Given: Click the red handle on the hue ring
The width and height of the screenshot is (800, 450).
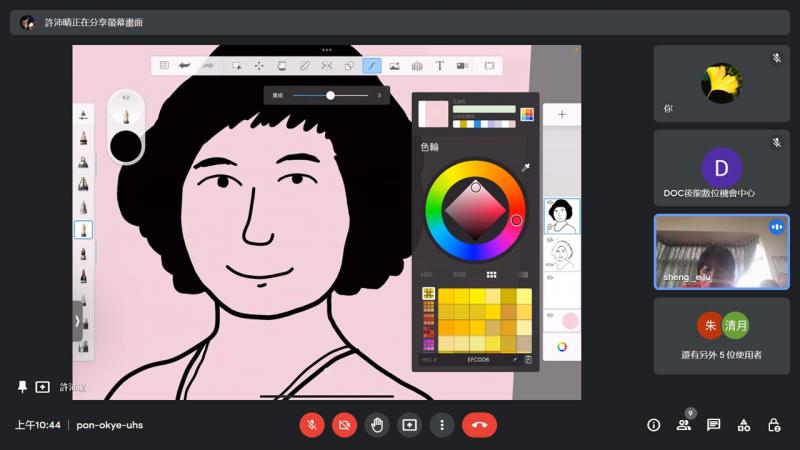Looking at the screenshot, I should (x=516, y=220).
